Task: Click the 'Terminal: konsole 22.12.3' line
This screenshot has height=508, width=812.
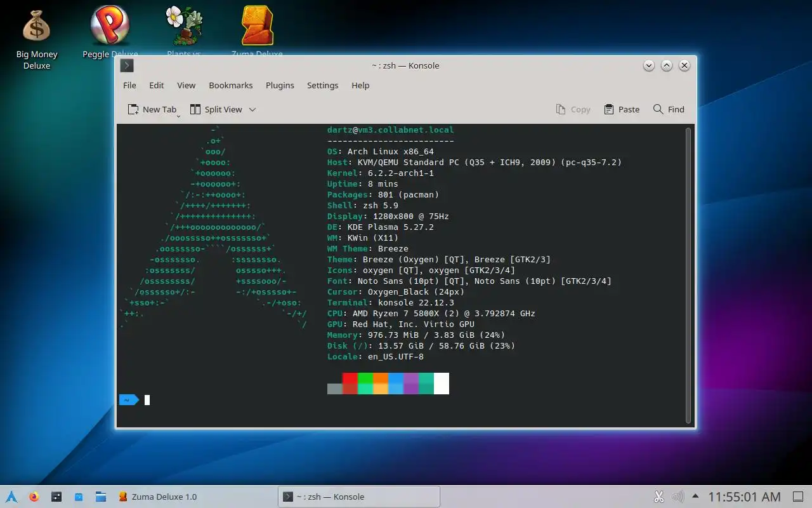Action: click(391, 303)
